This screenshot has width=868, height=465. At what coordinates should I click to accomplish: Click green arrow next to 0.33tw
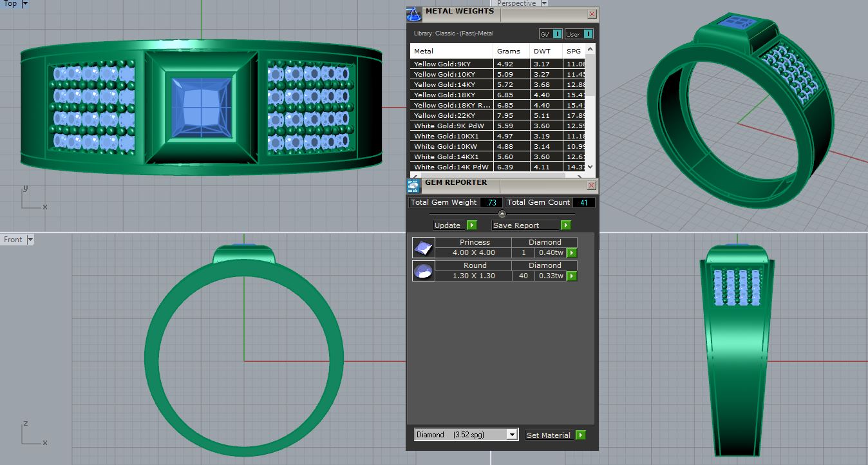[571, 276]
